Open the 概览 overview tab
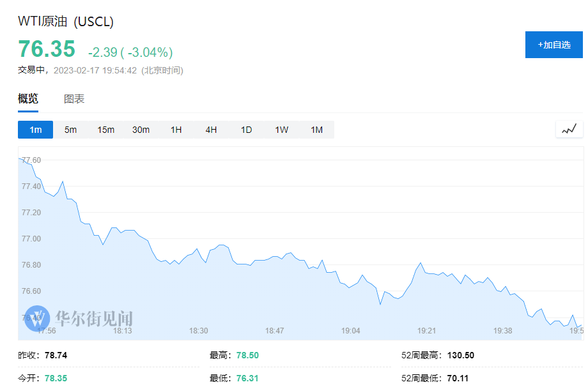 click(x=28, y=99)
